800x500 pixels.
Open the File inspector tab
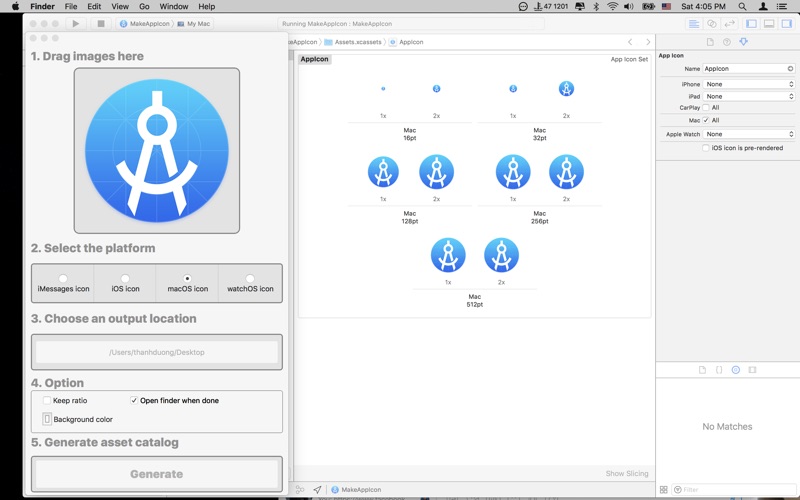coord(710,42)
